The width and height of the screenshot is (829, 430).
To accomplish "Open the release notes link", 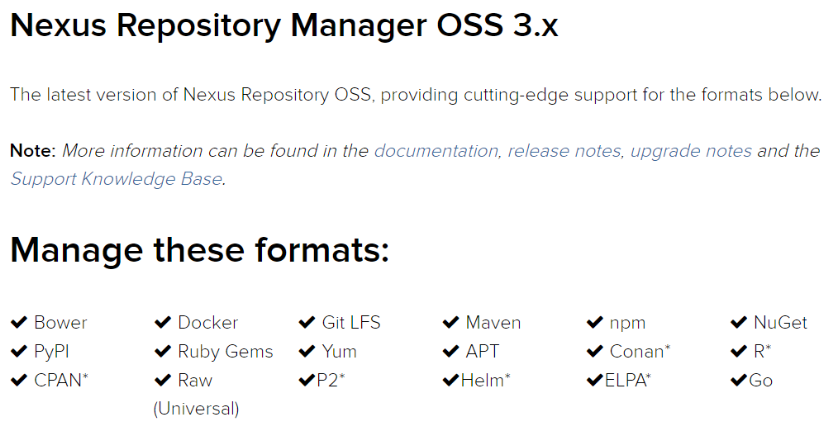I will tap(564, 151).
